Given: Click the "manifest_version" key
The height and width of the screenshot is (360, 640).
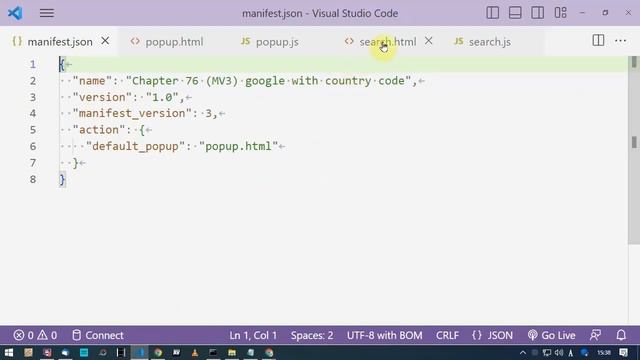Looking at the screenshot, I should coord(132,113).
